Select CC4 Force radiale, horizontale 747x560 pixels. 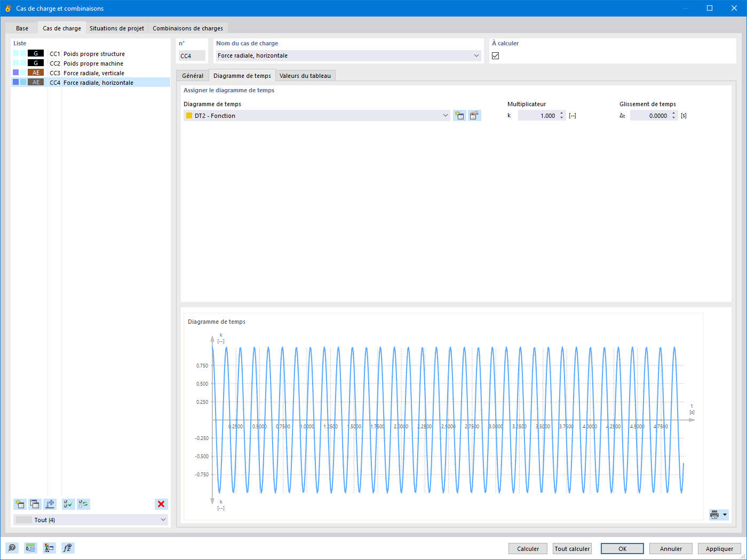click(x=91, y=82)
